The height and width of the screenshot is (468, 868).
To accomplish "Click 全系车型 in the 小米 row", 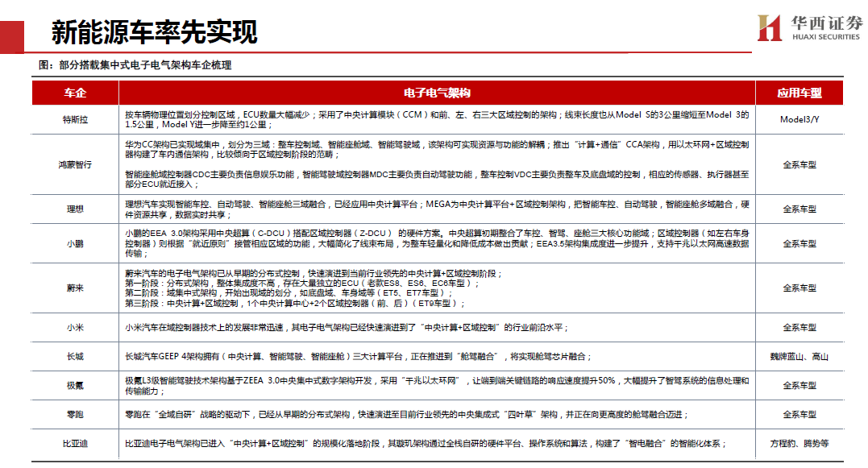I will coord(799,328).
